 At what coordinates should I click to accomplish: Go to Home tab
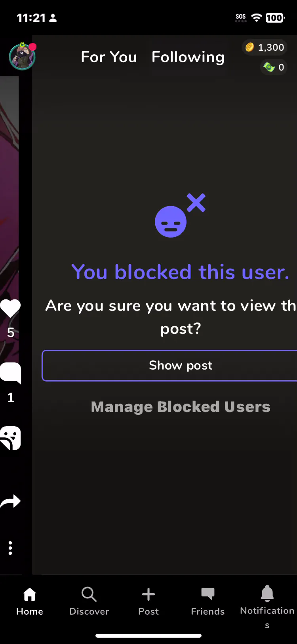[x=30, y=601]
